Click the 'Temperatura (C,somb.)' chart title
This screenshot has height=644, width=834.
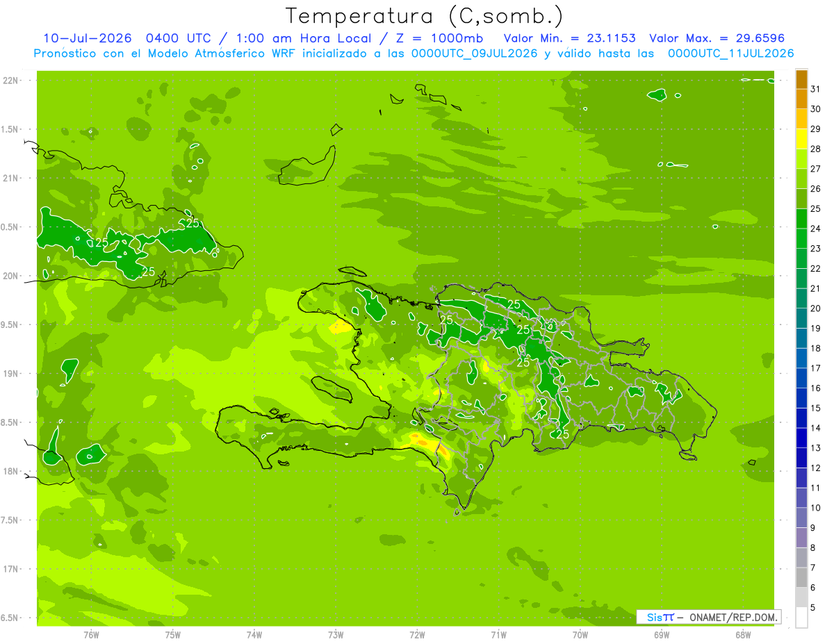pos(425,16)
